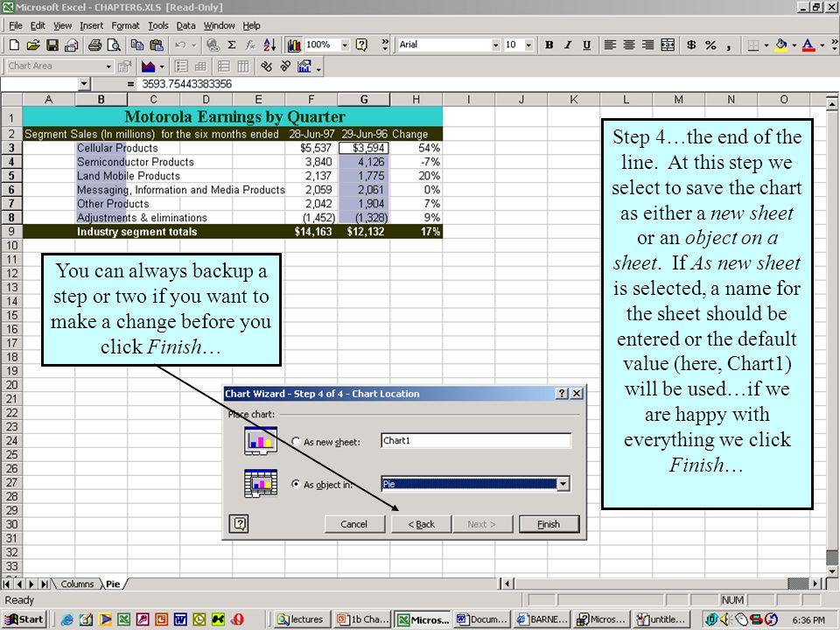Open the Paste Function fx icon
The width and height of the screenshot is (840, 630).
tap(250, 45)
